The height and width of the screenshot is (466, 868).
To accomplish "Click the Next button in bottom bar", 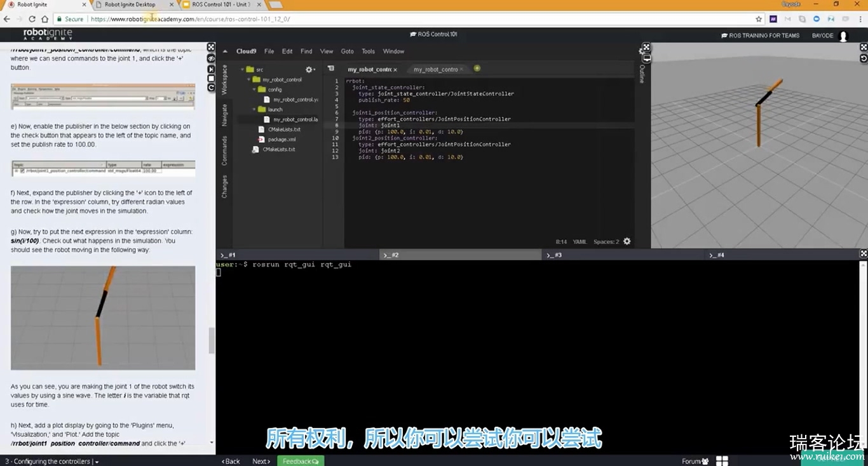I will (x=261, y=461).
